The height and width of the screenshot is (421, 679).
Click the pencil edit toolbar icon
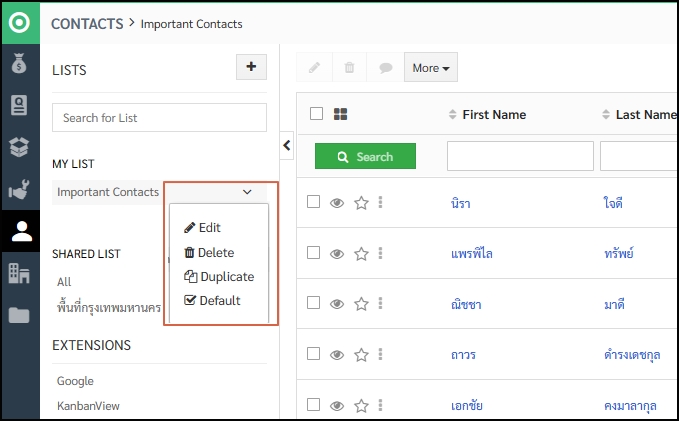[x=314, y=68]
